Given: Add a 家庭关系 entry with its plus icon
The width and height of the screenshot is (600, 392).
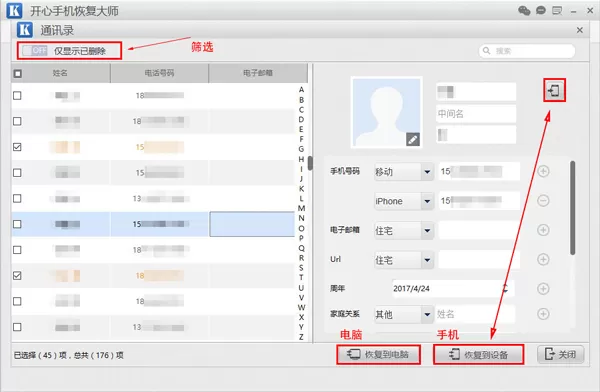Looking at the screenshot, I should [x=543, y=314].
